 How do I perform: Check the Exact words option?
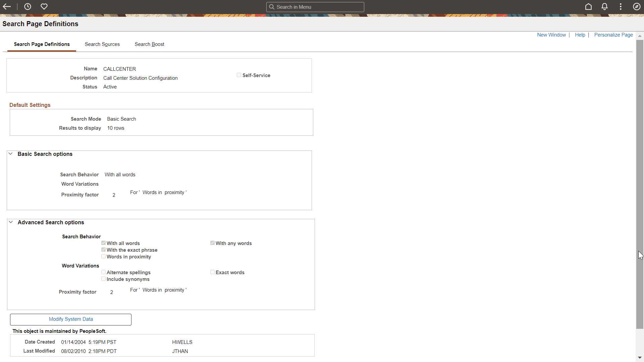212,272
